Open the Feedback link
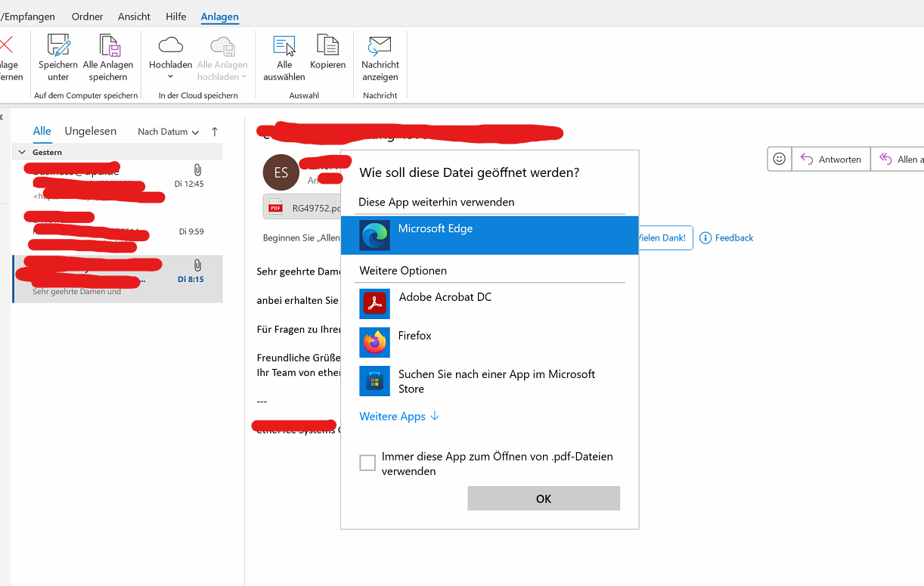Viewport: 924px width, 586px height. click(x=726, y=237)
